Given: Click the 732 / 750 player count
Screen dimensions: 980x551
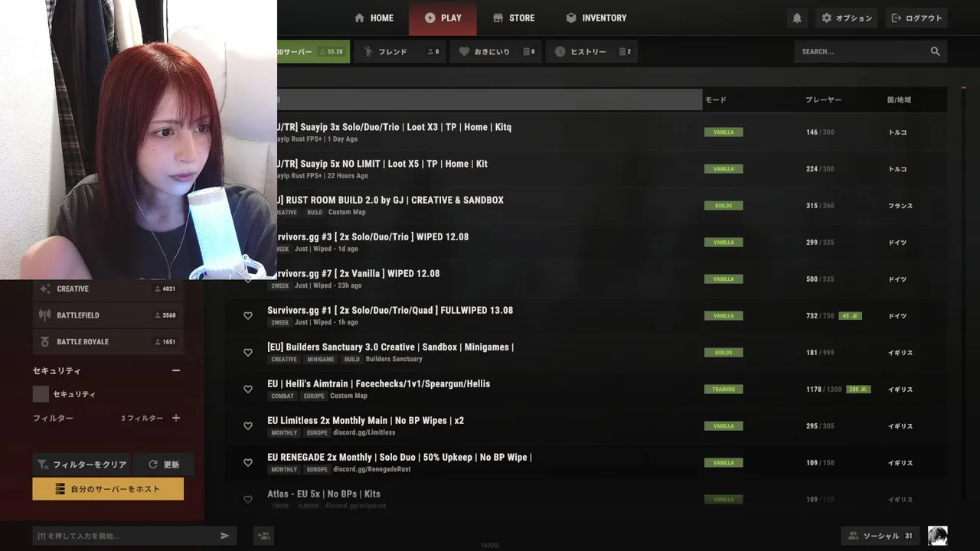Looking at the screenshot, I should (820, 316).
